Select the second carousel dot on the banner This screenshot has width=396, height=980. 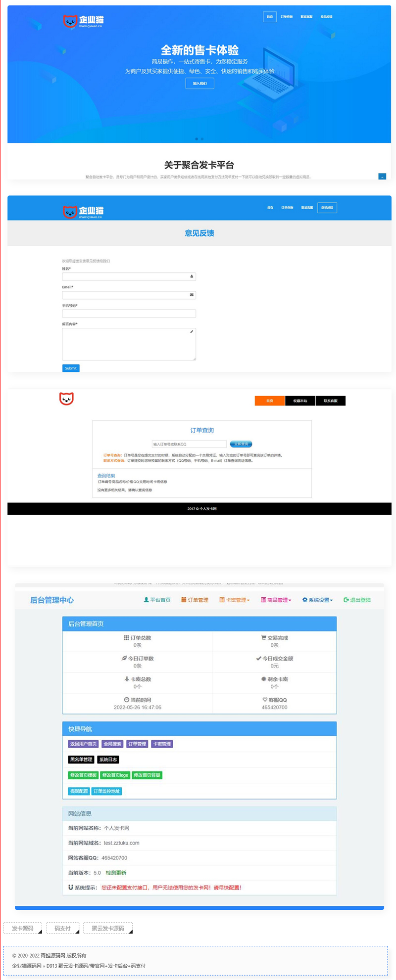202,139
